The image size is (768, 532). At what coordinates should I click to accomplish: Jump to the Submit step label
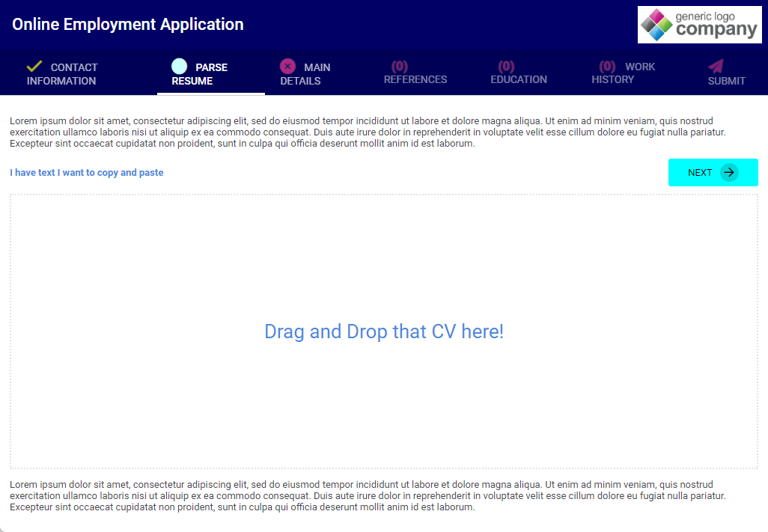(726, 81)
